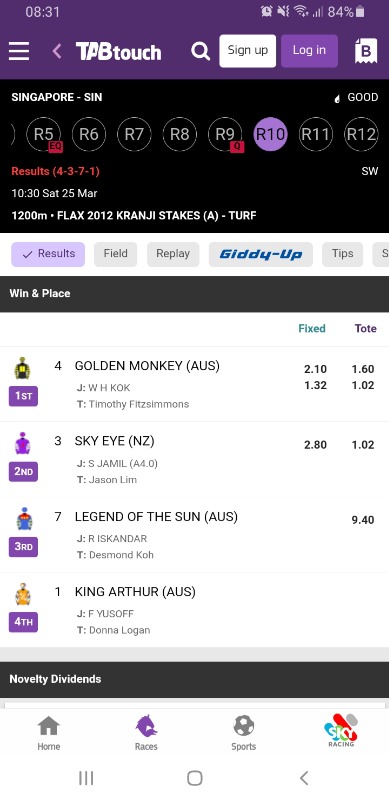The height and width of the screenshot is (800, 389).
Task: Open the hamburger menu
Action: [x=19, y=51]
